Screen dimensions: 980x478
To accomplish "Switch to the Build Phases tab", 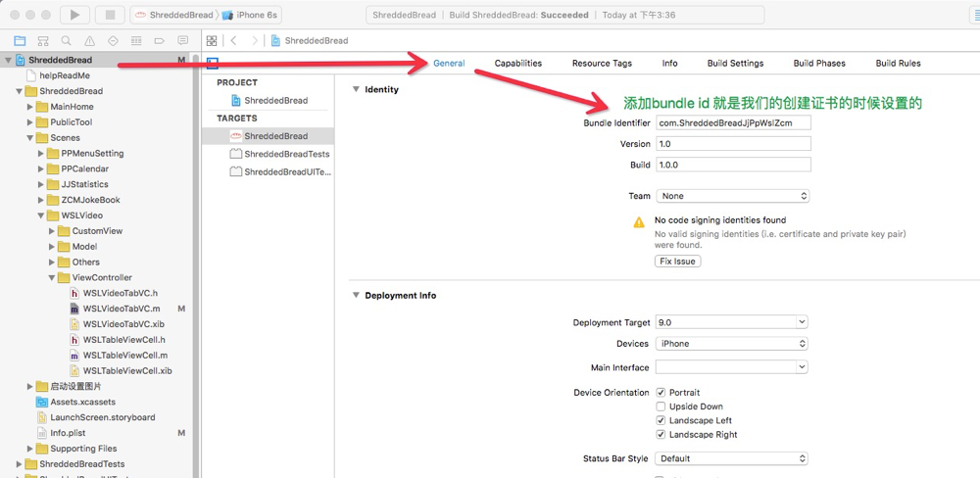I will pyautogui.click(x=819, y=63).
